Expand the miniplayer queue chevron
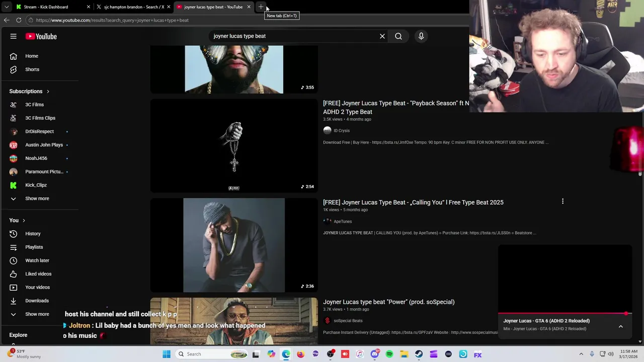644x362 pixels. pos(621,326)
